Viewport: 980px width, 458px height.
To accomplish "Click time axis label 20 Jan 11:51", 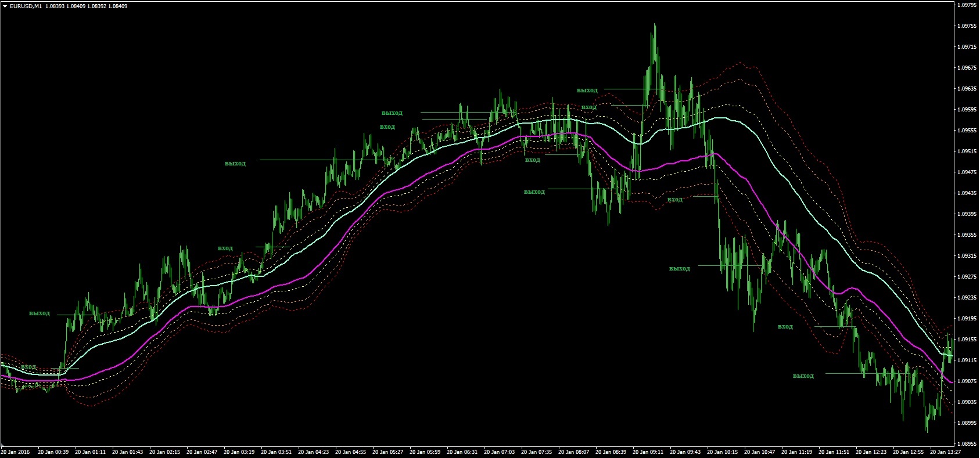I will [x=834, y=452].
